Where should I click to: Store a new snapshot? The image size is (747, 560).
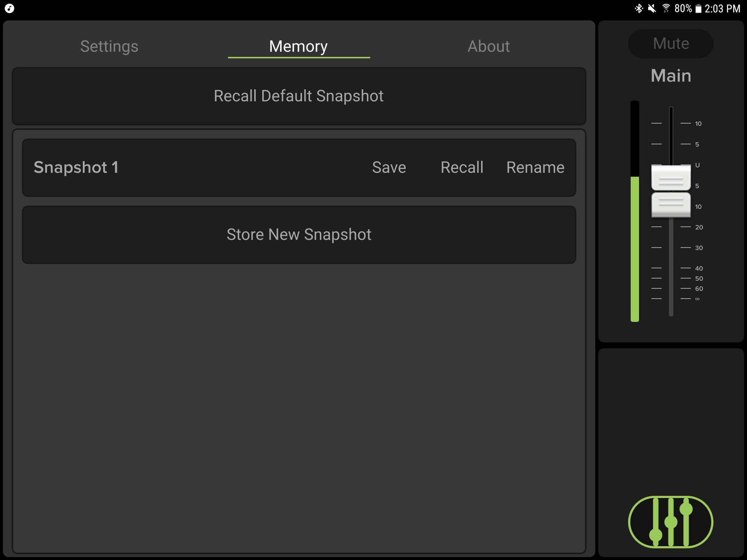299,234
